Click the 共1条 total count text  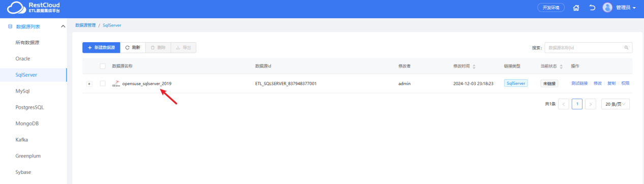[550, 104]
